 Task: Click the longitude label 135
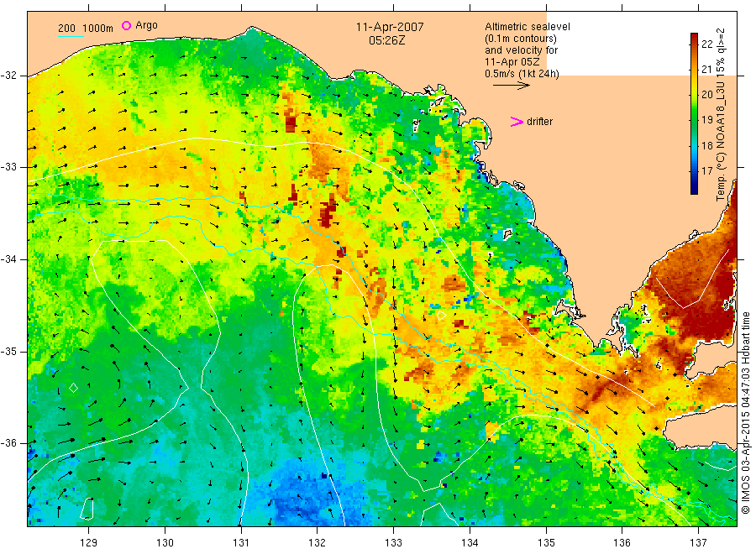point(546,542)
